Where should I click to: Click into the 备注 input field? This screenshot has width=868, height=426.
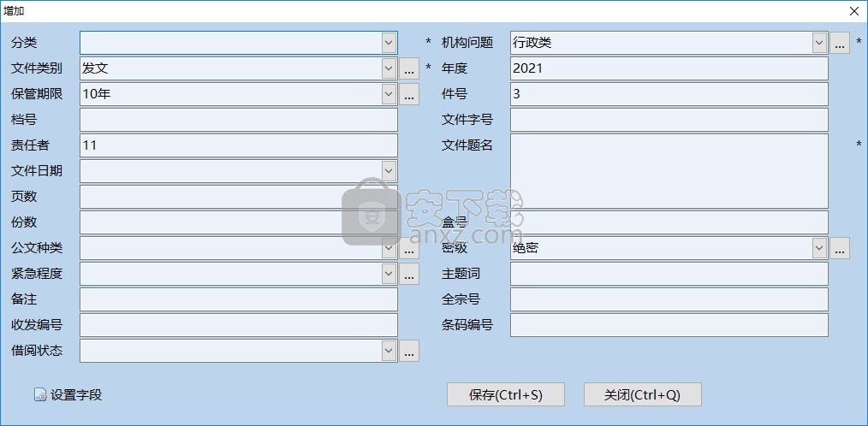(239, 299)
